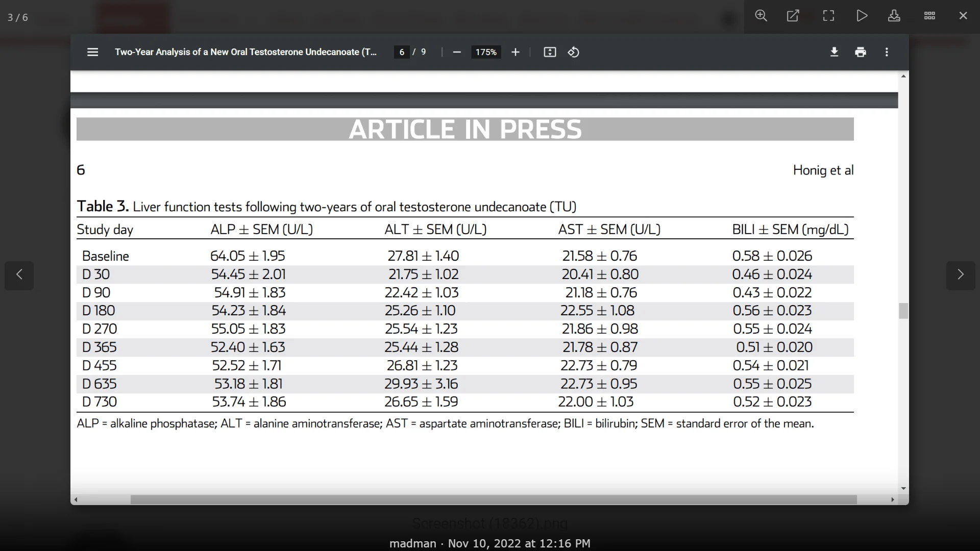
Task: Zoom out with the minus button
Action: click(457, 52)
